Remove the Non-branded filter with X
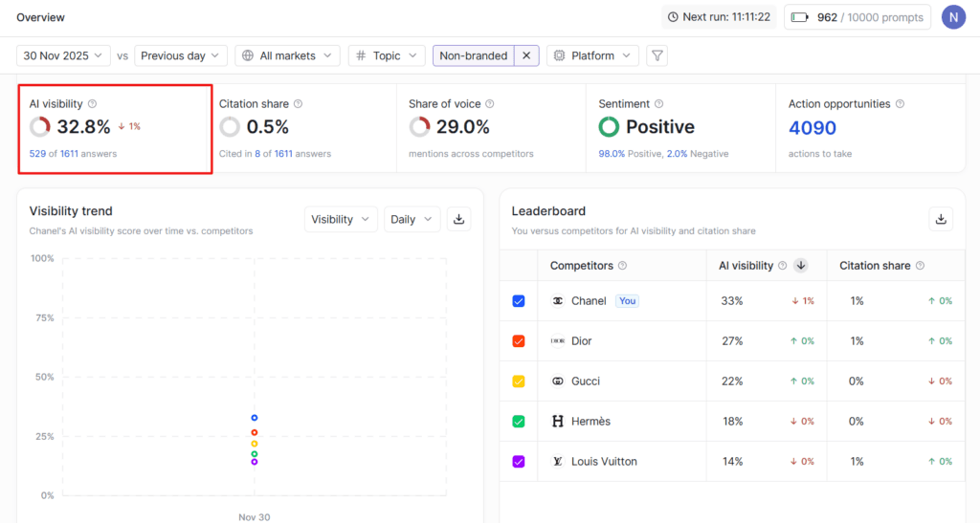The image size is (980, 523). click(526, 55)
